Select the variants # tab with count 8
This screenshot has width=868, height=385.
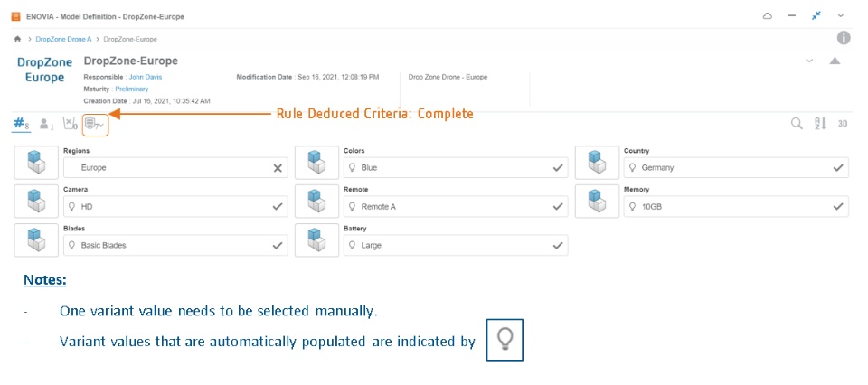point(21,124)
